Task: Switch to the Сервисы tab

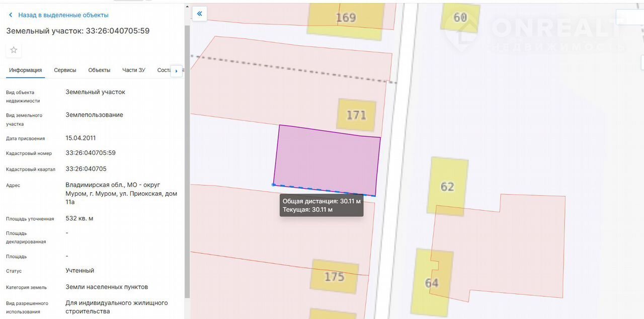Action: pos(65,70)
